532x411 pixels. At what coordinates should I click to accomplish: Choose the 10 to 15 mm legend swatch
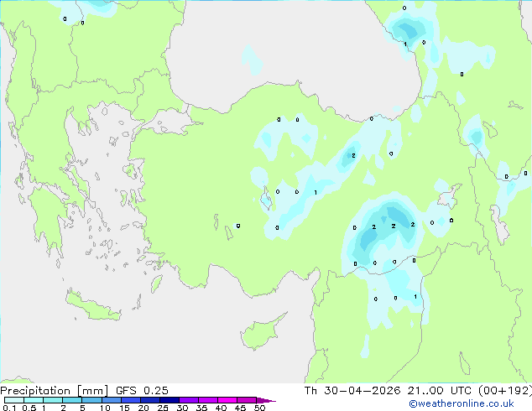tap(111, 400)
